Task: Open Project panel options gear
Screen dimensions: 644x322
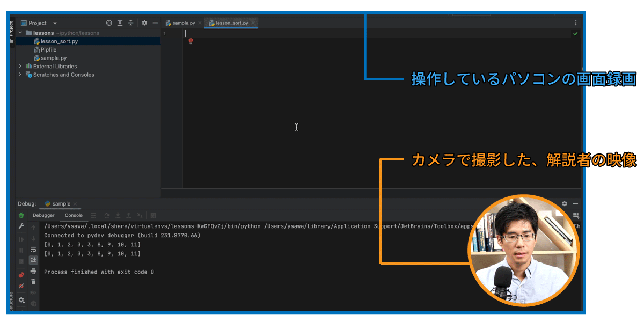Action: tap(144, 23)
